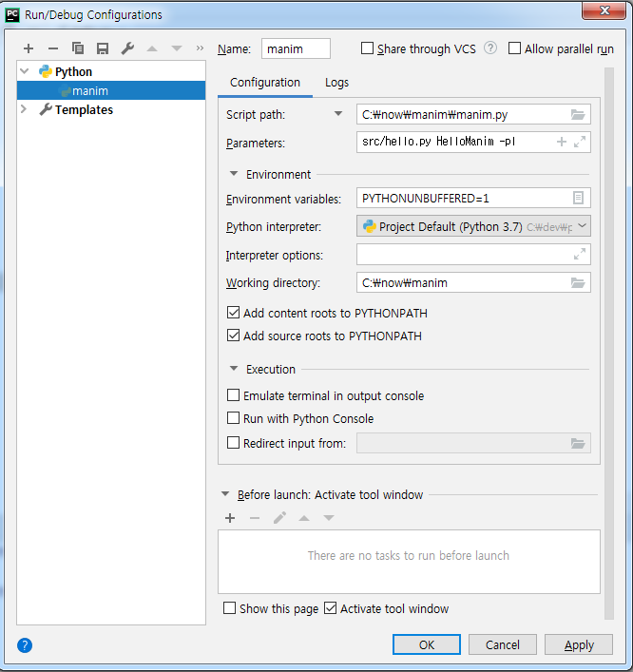
Task: Browse for the working directory folder
Action: coord(578,282)
